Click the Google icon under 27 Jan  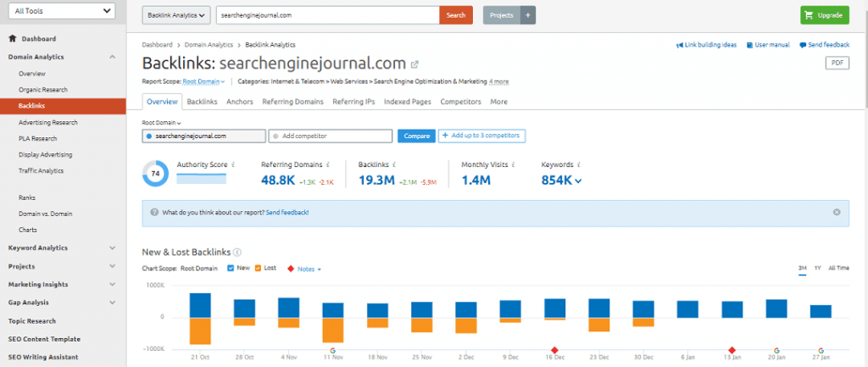[821, 350]
